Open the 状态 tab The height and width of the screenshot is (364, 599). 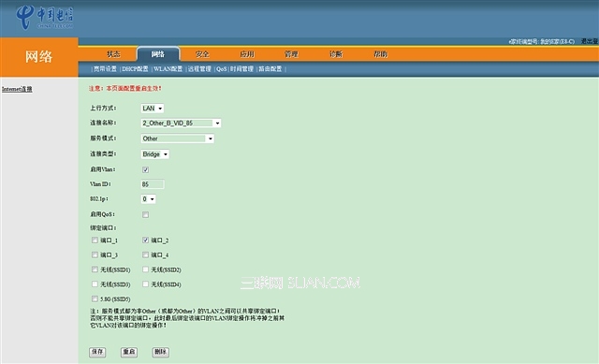pyautogui.click(x=113, y=54)
